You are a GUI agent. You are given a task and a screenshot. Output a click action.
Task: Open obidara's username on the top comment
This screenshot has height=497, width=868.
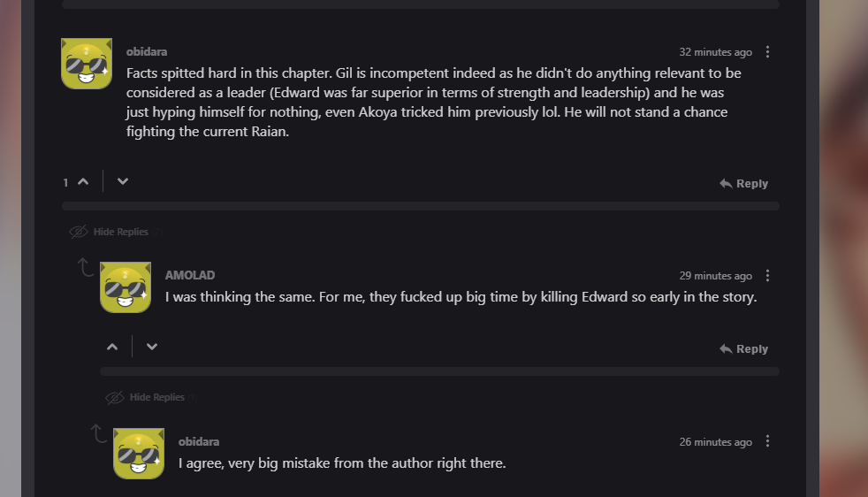tap(147, 51)
